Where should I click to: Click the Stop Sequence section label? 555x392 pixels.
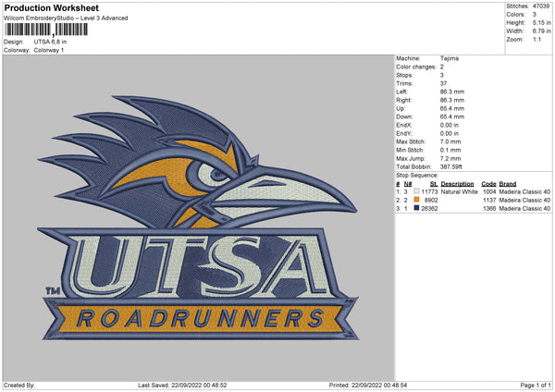click(x=417, y=173)
